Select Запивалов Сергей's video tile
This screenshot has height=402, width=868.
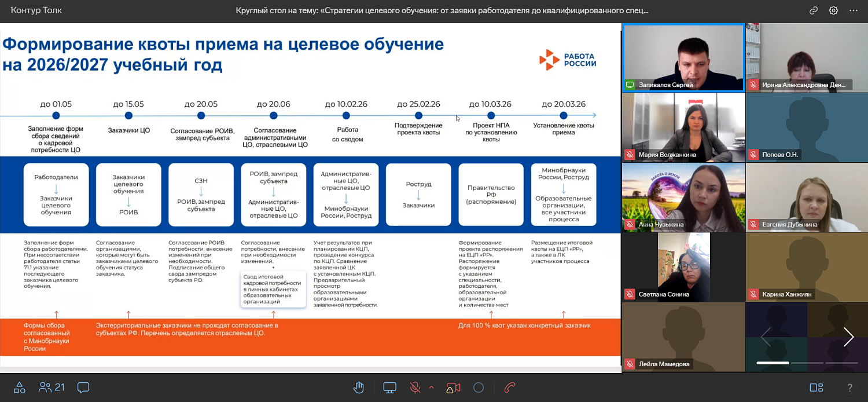coord(683,57)
